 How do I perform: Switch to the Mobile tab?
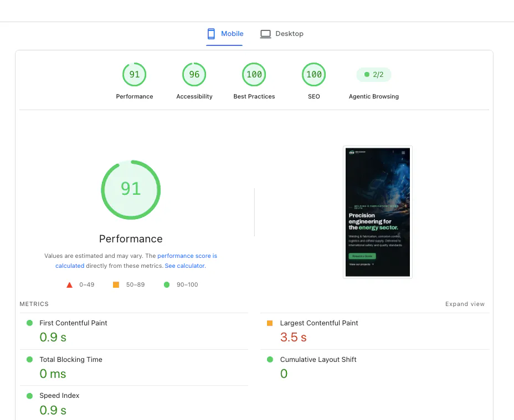tap(224, 34)
